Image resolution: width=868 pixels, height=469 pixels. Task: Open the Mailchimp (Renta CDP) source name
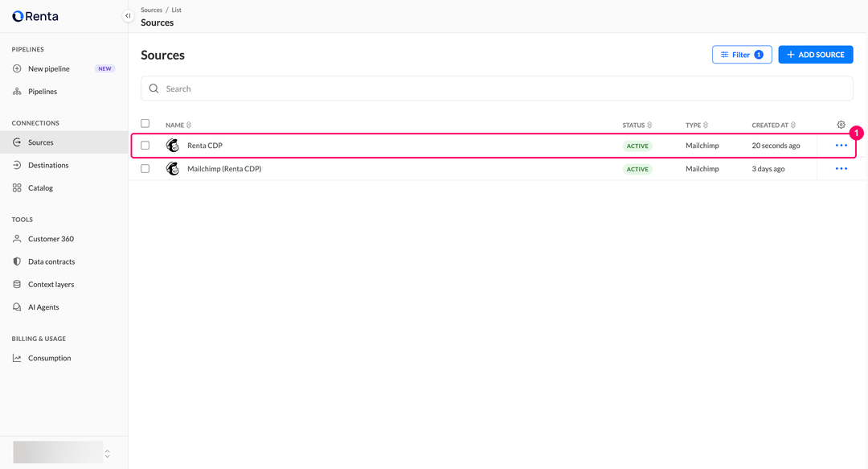click(x=224, y=168)
